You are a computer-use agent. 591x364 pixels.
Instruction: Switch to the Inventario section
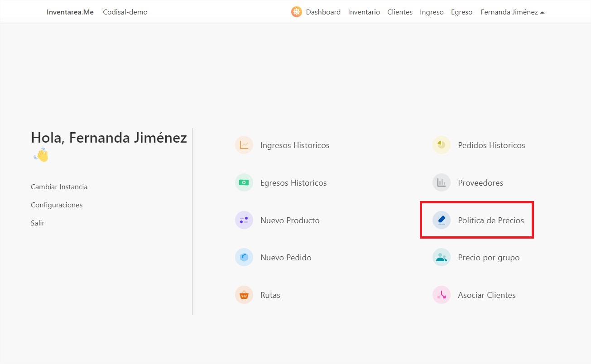click(x=364, y=12)
